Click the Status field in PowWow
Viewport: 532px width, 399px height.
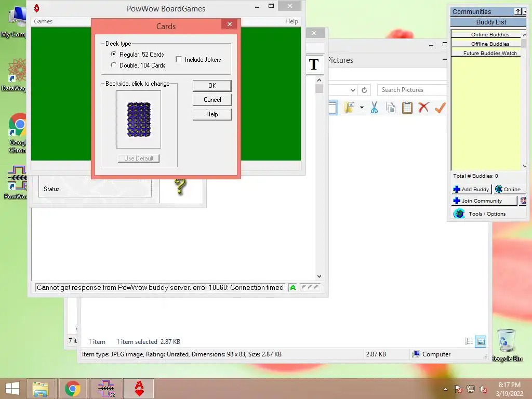click(95, 189)
